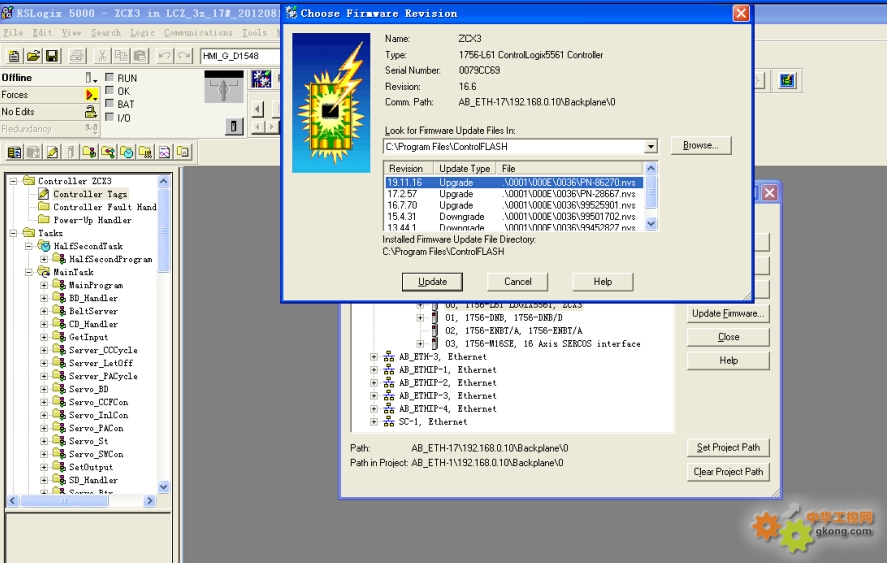Click the Copy toolbar icon
This screenshot has width=887, height=563.
point(121,55)
